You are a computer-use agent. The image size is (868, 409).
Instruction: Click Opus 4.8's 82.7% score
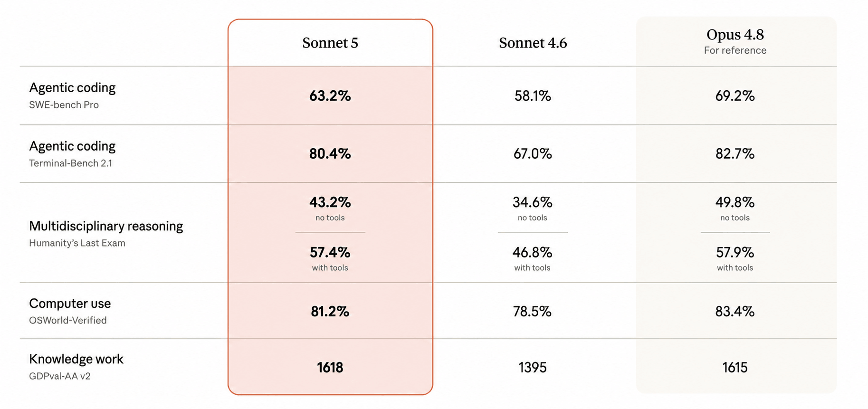coord(735,154)
